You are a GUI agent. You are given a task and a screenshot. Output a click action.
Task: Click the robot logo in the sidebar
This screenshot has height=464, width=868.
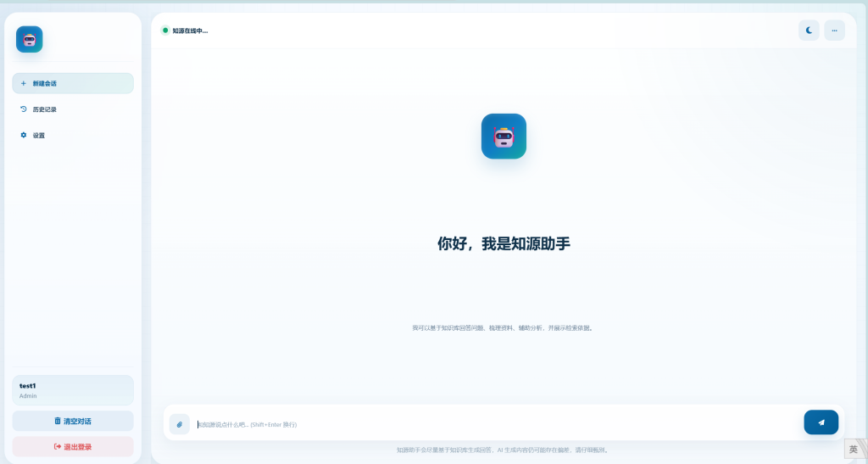[x=30, y=39]
